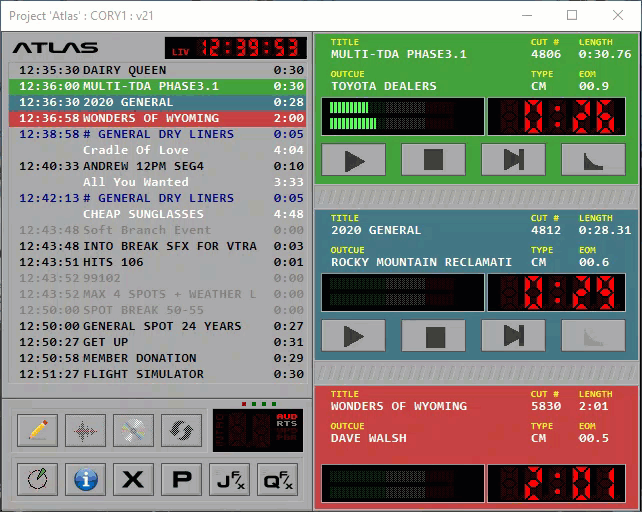Fade out the green MULTI-TDA deck

tap(593, 160)
